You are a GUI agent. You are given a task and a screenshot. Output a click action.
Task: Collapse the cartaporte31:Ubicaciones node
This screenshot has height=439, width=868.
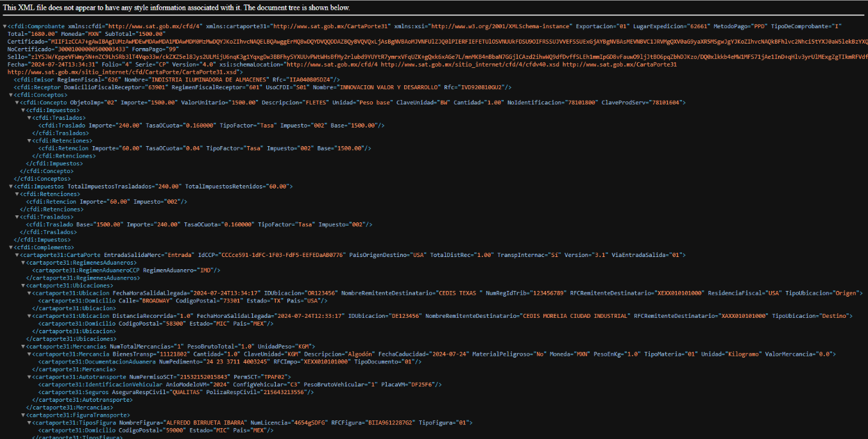coord(23,285)
